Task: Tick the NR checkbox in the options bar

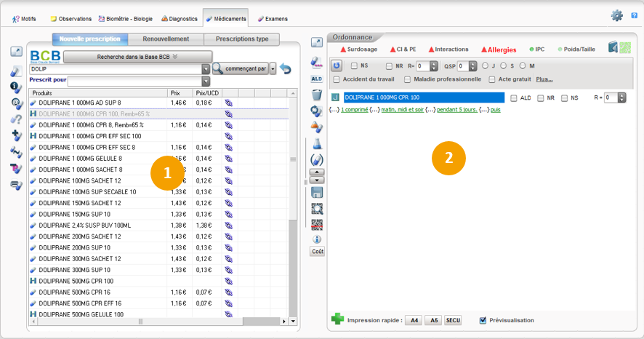Action: pos(389,66)
